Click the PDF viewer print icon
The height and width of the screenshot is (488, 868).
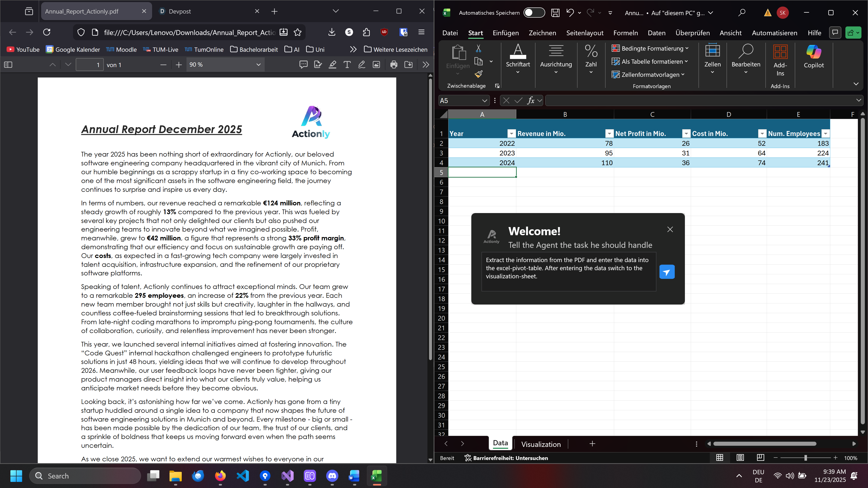pyautogui.click(x=394, y=65)
